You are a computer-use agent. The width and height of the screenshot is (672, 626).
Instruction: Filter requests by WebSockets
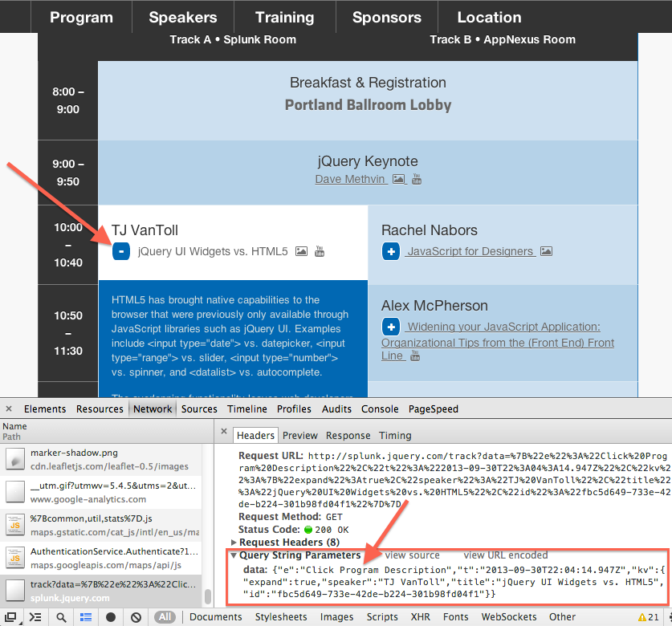pyautogui.click(x=509, y=617)
